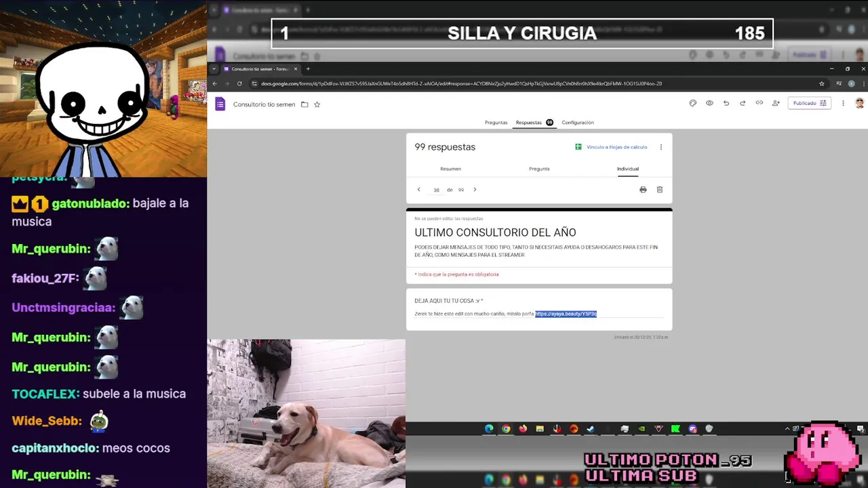Undo the last form change
This screenshot has width=868, height=488.
[726, 103]
